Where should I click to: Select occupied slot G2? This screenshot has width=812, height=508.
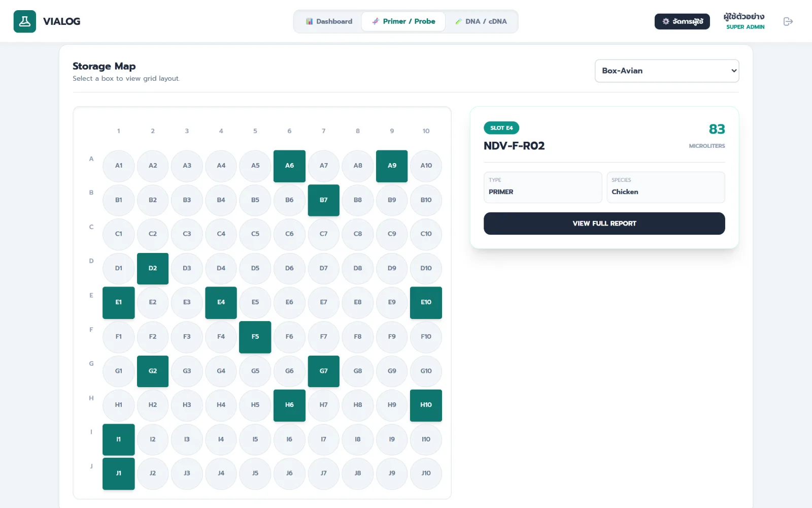tap(153, 371)
